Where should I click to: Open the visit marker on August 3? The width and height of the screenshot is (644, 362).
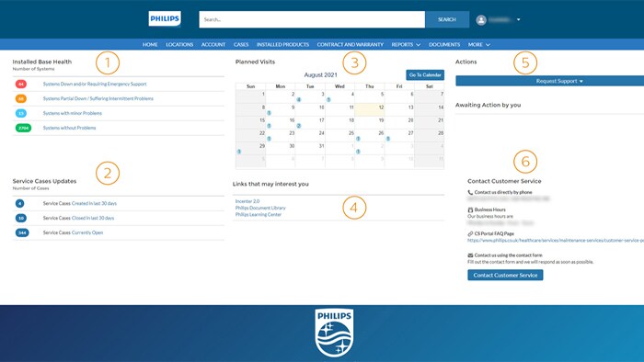click(299, 99)
